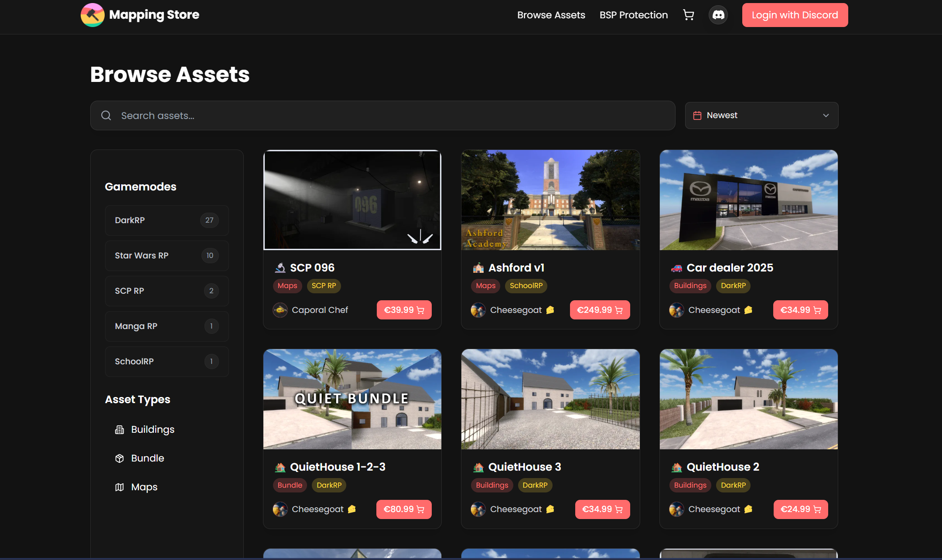Click the Login with Discord button
942x560 pixels.
pos(795,15)
